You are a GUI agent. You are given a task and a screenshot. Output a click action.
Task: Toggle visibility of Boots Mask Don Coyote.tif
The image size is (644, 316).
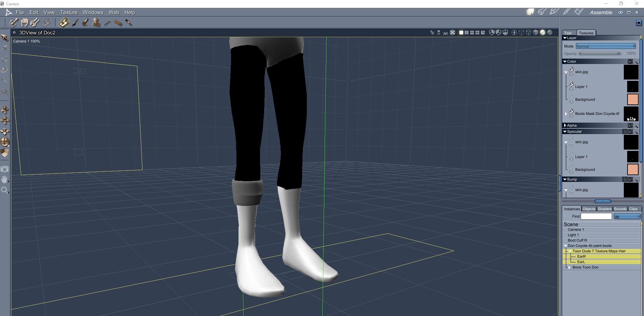pos(571,116)
